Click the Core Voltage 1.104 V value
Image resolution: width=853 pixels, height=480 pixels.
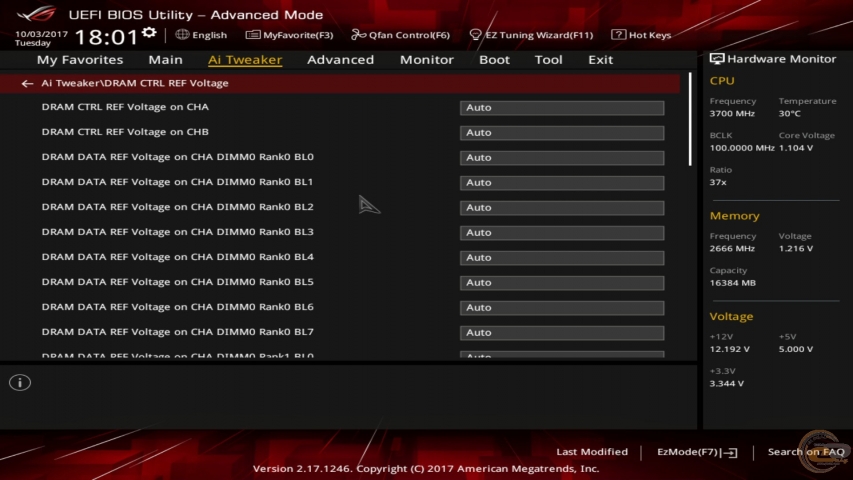[x=796, y=148]
